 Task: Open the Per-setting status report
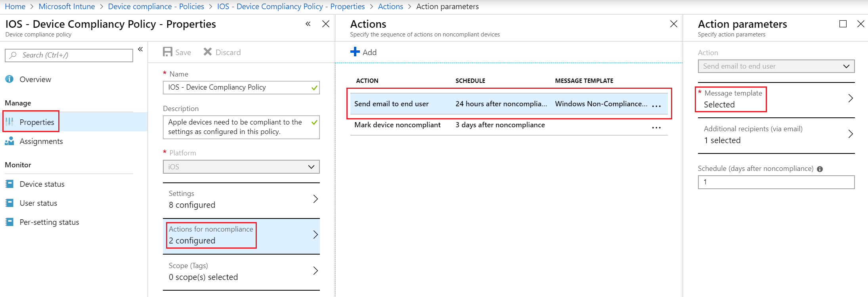49,222
